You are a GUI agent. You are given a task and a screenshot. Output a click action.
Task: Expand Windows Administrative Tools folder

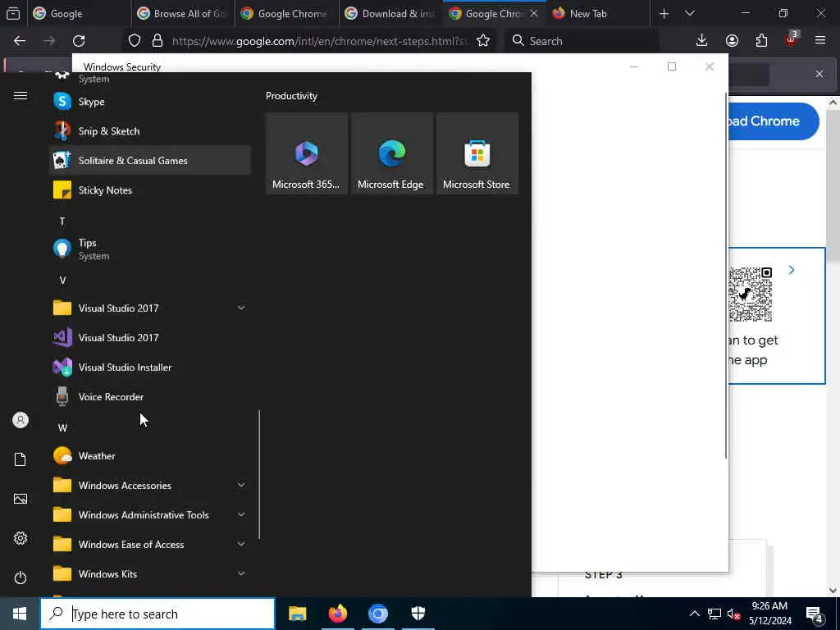(x=150, y=515)
